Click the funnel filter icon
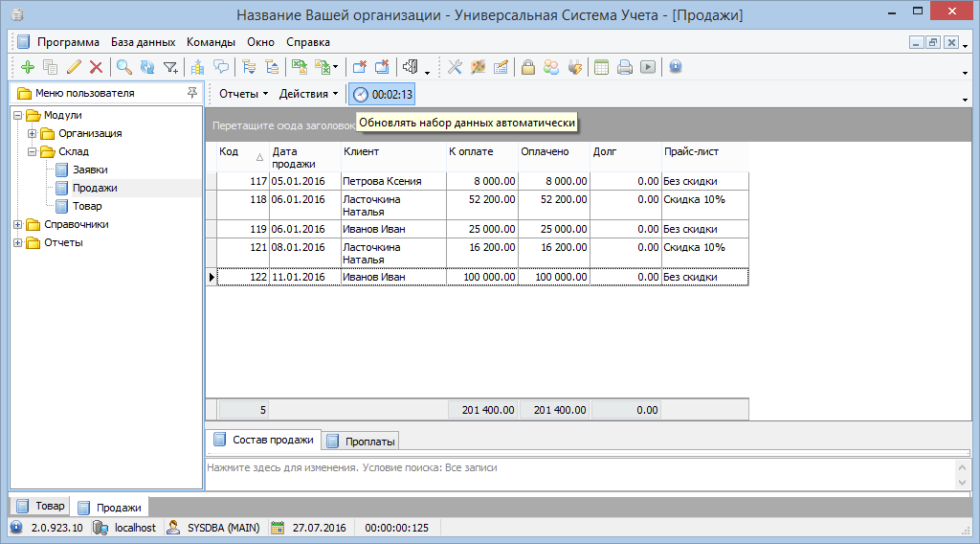 click(170, 67)
